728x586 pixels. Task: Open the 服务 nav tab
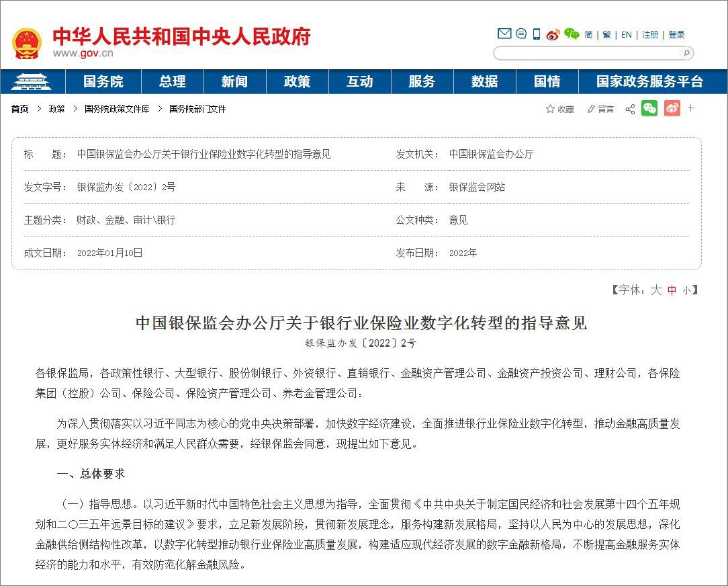422,82
